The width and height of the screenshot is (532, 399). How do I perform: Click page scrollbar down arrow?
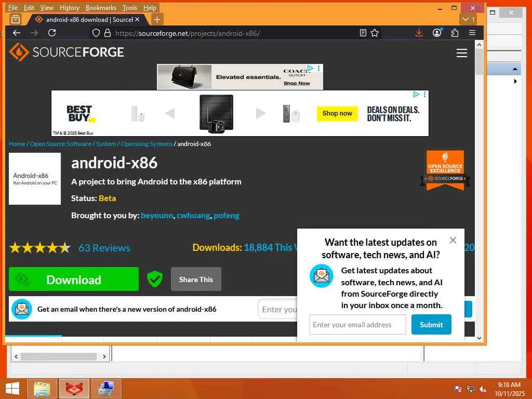[479, 338]
